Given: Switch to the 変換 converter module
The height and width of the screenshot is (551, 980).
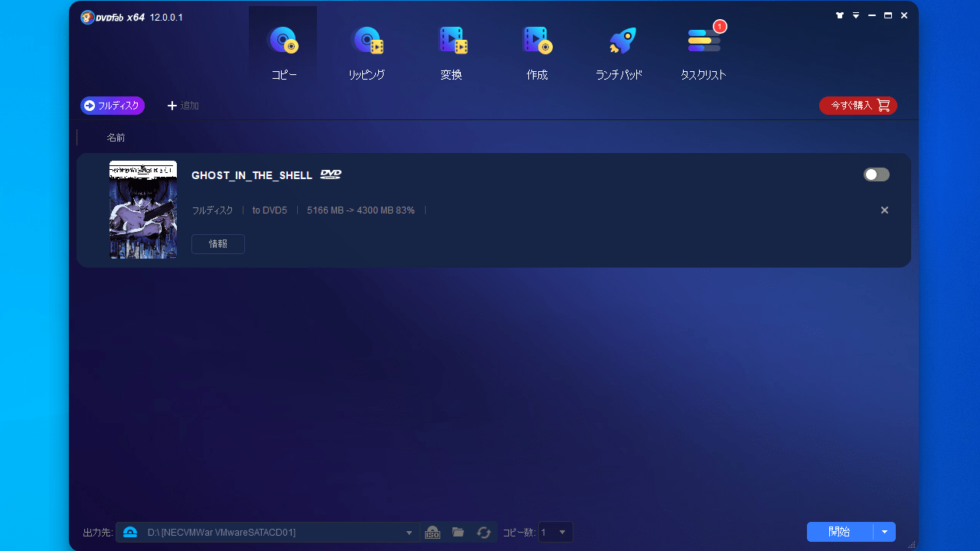Looking at the screenshot, I should click(452, 52).
